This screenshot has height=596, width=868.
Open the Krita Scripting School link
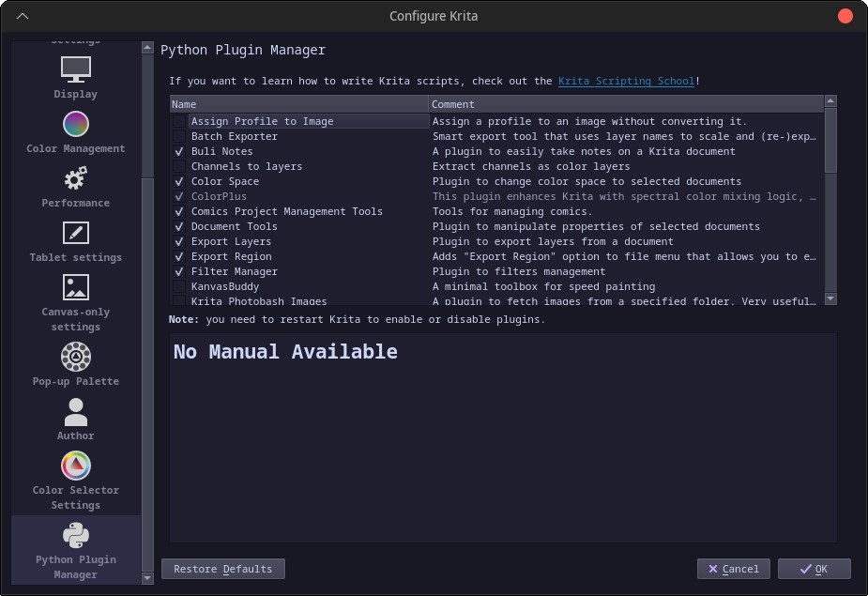(x=626, y=82)
